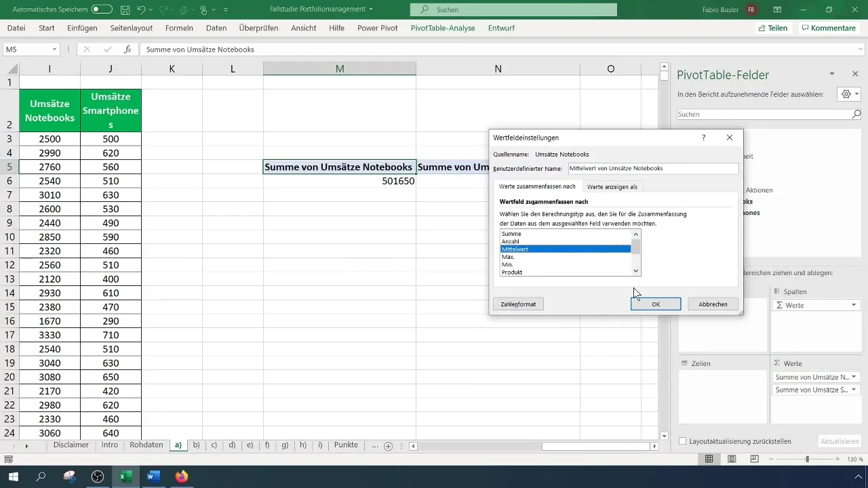Choose Summe in the calculation list
Image resolution: width=868 pixels, height=488 pixels.
(x=566, y=234)
